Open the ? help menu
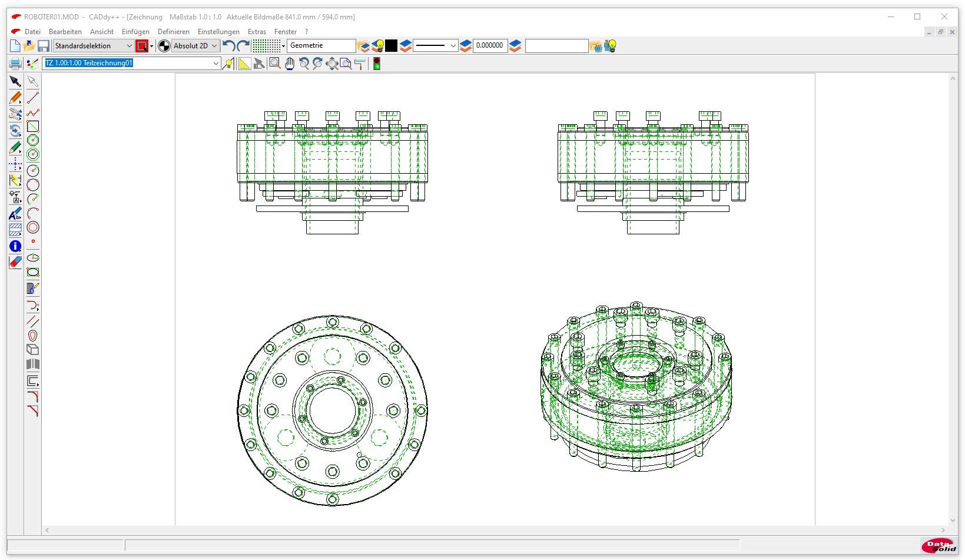965x560 pixels. click(306, 32)
